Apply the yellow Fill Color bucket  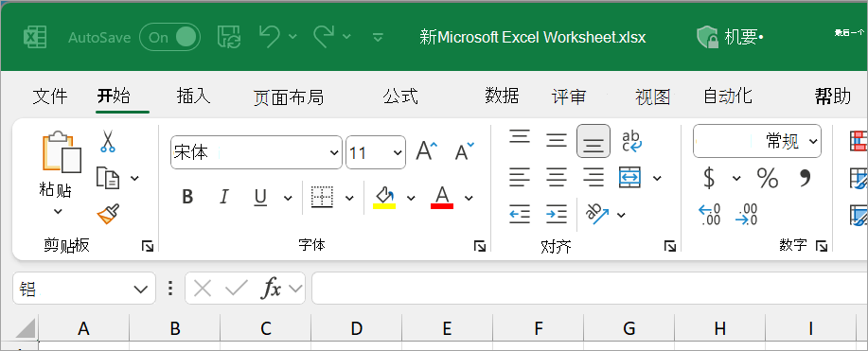[x=384, y=197]
